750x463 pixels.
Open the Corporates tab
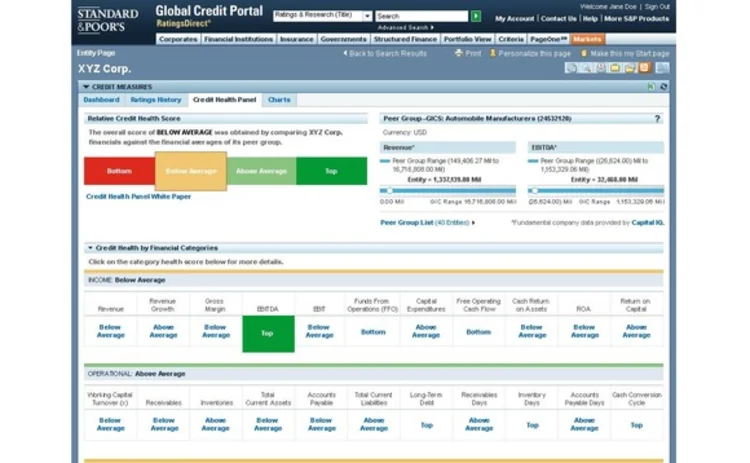coord(178,39)
